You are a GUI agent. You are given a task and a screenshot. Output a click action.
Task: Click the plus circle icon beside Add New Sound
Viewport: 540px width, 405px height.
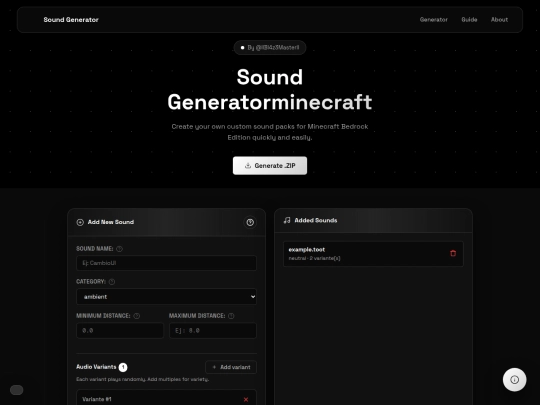click(x=80, y=222)
